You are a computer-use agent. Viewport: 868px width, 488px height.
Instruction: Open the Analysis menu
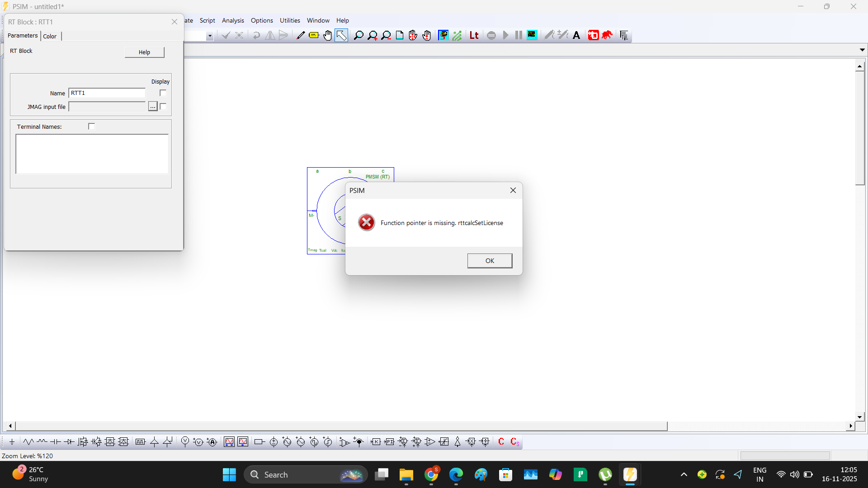click(233, 20)
